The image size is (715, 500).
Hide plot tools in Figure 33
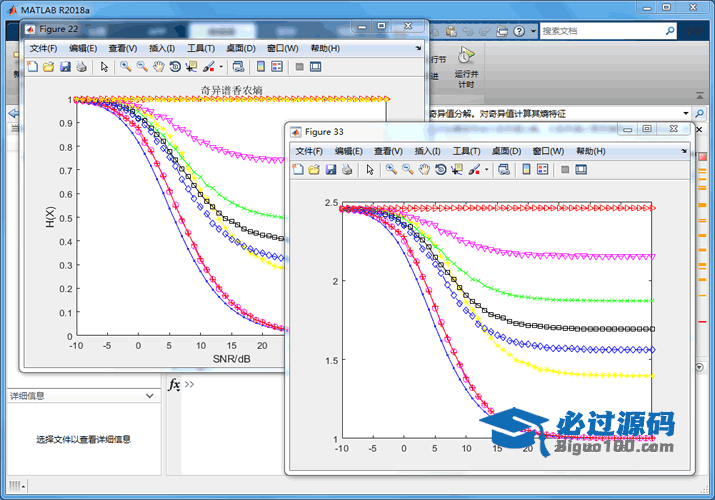[565, 170]
